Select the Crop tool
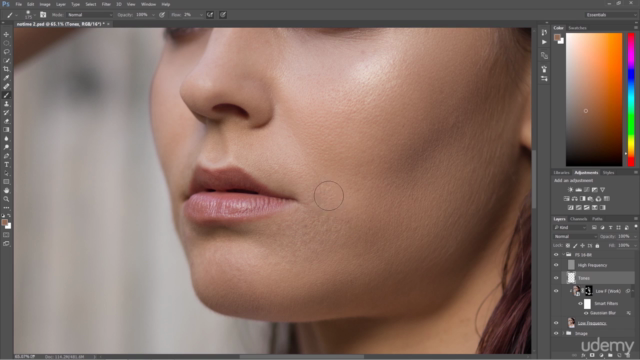Screen dimensions: 640x360 pos(6,69)
